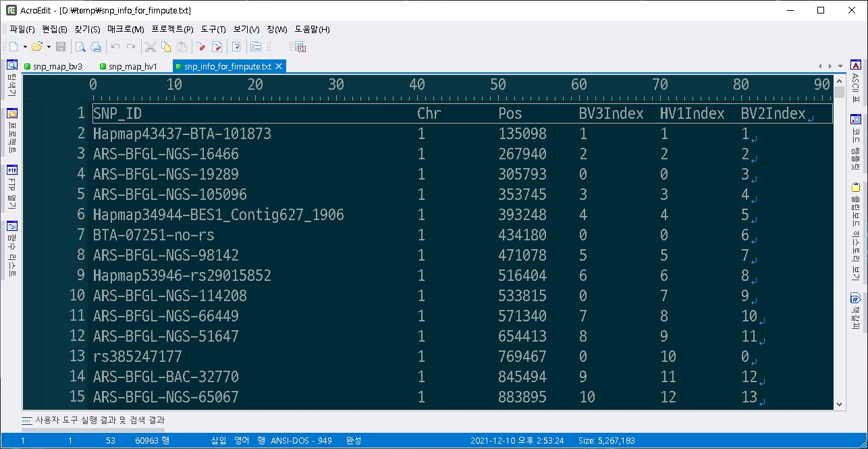The height and width of the screenshot is (449, 868).
Task: Click the 60963 행 line count status
Action: point(152,440)
